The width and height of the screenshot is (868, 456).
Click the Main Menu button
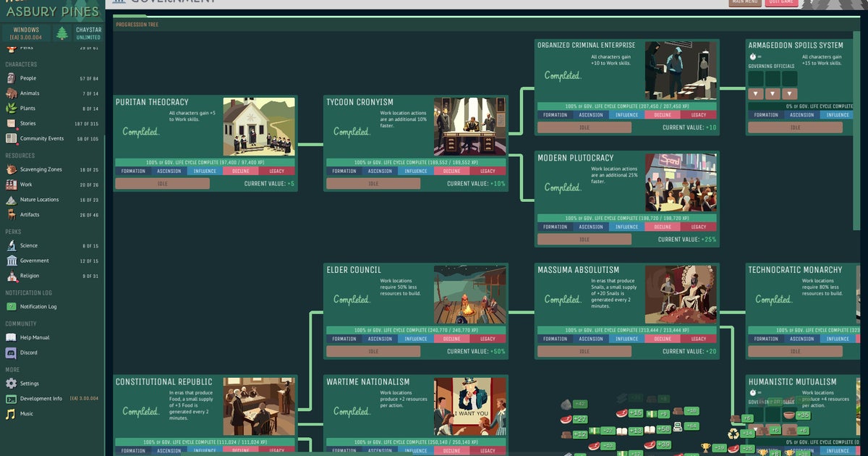pos(745,2)
